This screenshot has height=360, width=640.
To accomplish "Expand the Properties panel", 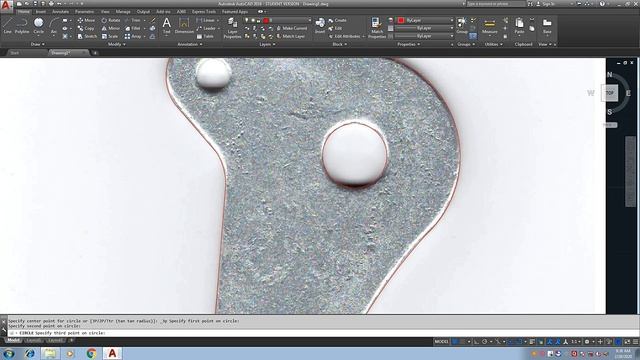I will (x=409, y=44).
